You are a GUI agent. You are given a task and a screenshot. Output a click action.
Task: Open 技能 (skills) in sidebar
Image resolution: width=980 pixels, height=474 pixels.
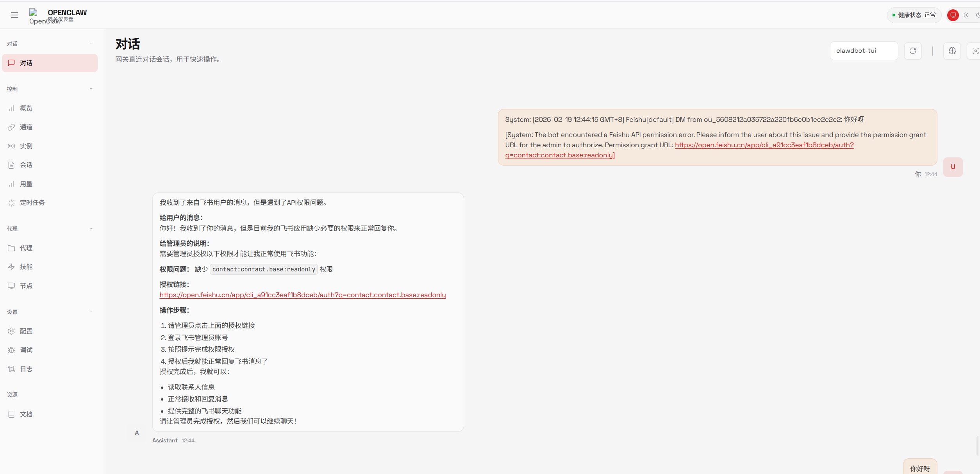26,267
